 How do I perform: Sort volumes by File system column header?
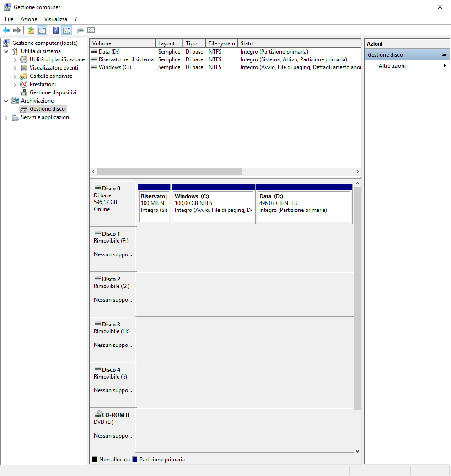[221, 43]
